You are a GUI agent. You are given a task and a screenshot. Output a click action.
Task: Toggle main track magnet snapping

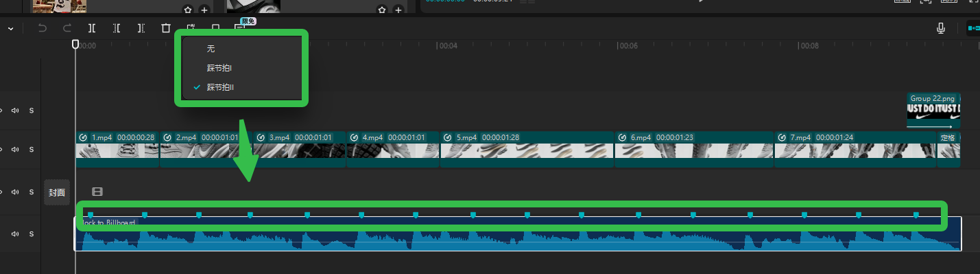click(973, 28)
